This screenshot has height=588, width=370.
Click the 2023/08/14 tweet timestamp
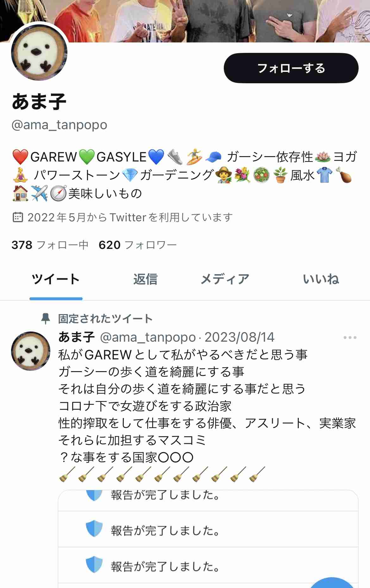(240, 338)
